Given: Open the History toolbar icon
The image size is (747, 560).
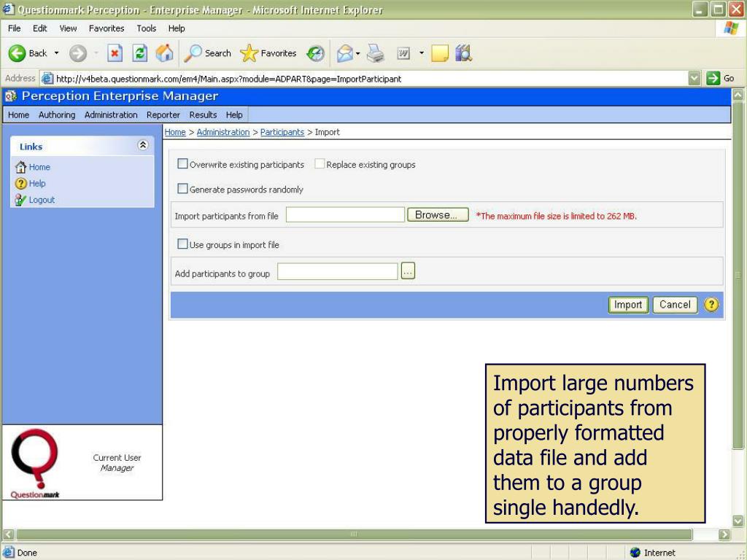Looking at the screenshot, I should 315,53.
